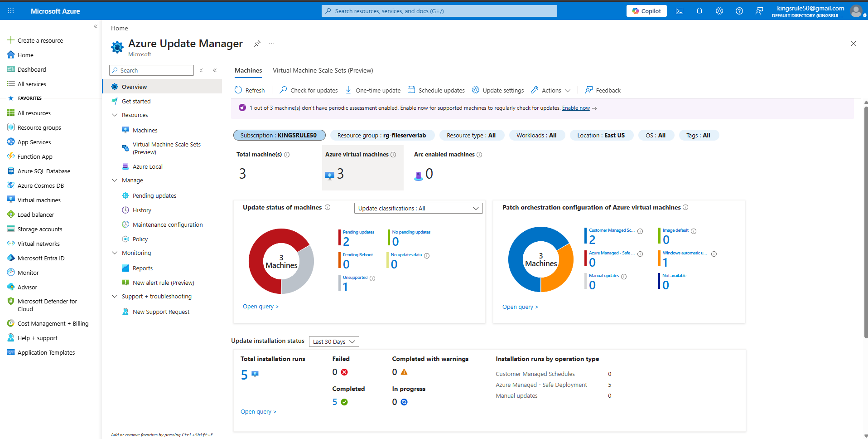Click info icon beside Total machine(s)
The width and height of the screenshot is (868, 439).
pos(287,155)
